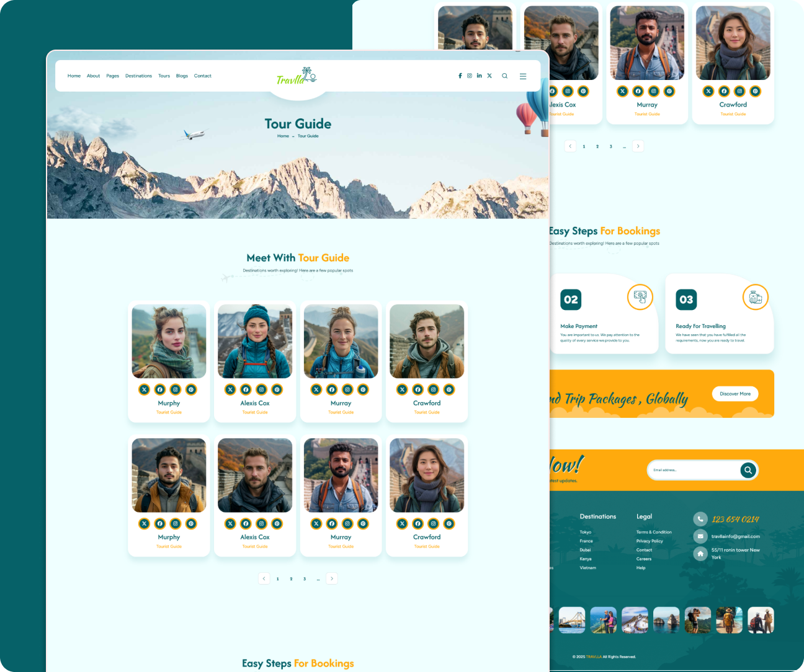Click the Email address input field
Viewport: 804px width, 672px height.
[x=692, y=470]
